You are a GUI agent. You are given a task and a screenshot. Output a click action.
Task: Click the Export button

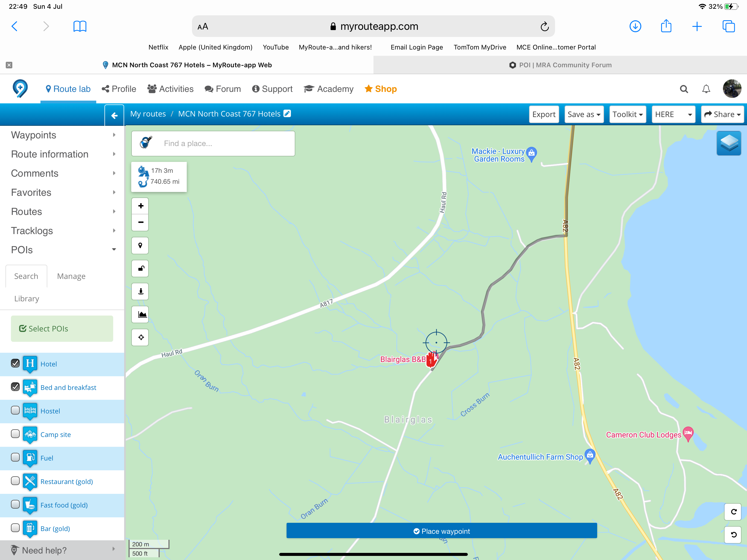(544, 115)
